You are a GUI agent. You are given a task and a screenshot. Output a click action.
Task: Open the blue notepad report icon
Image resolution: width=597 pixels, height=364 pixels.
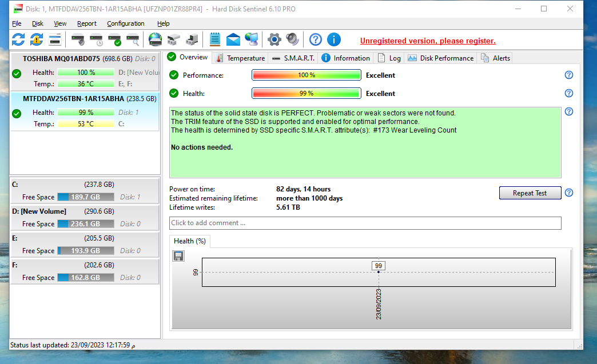pyautogui.click(x=215, y=39)
